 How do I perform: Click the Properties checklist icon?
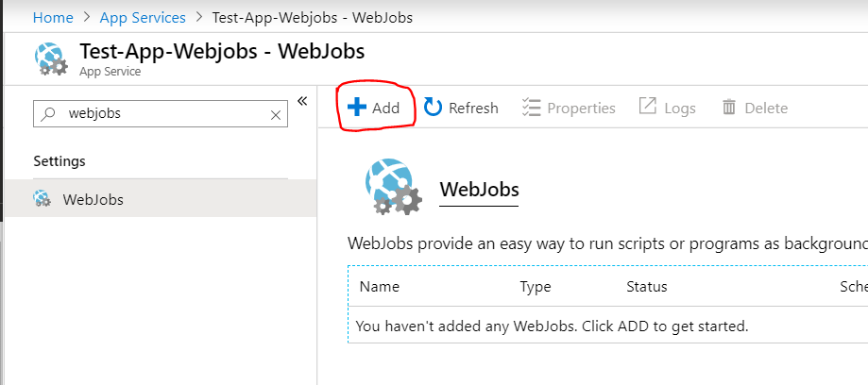click(x=532, y=108)
